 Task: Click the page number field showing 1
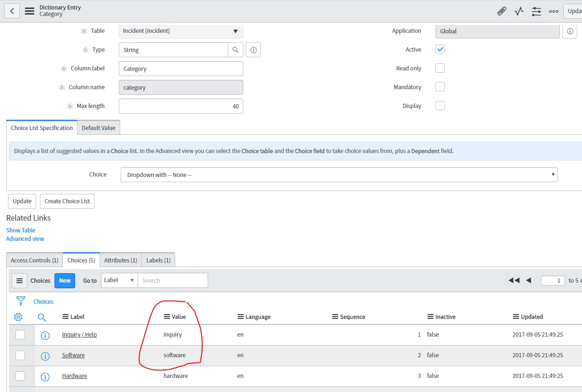click(x=553, y=280)
